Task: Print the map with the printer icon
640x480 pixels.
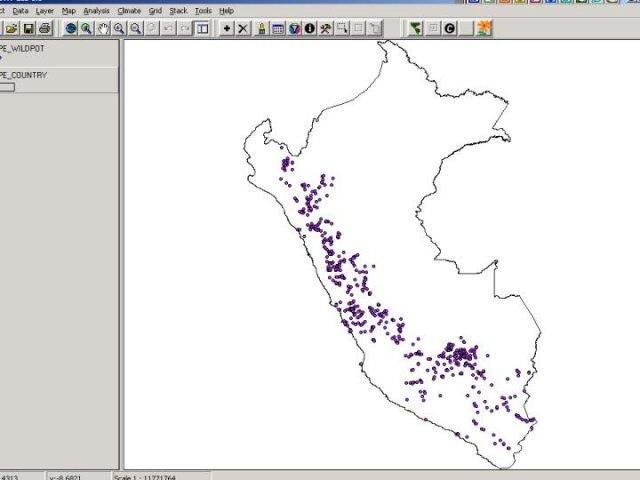Action: pos(45,29)
